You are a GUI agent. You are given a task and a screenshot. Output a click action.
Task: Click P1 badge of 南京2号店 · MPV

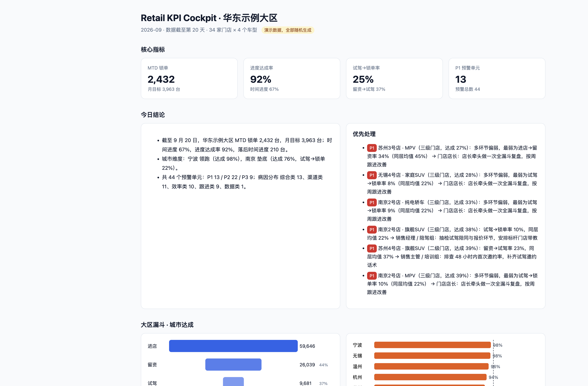click(x=372, y=276)
